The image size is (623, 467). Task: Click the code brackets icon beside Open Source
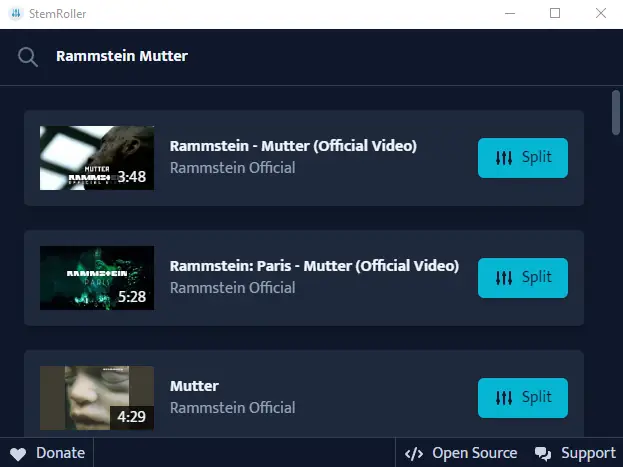[414, 453]
